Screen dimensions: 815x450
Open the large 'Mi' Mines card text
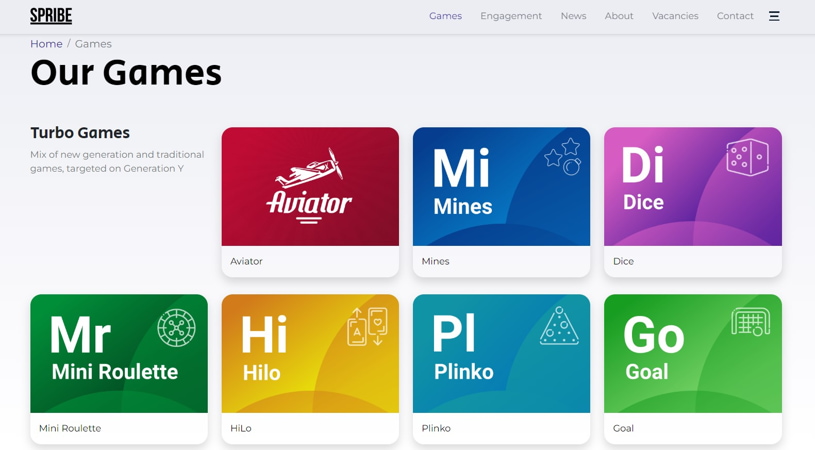pos(462,168)
